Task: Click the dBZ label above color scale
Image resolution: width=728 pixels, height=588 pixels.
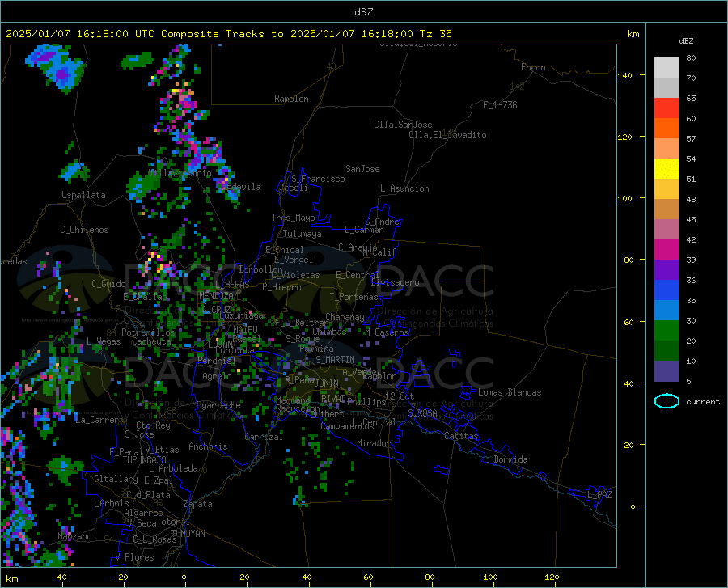Action: [x=686, y=40]
